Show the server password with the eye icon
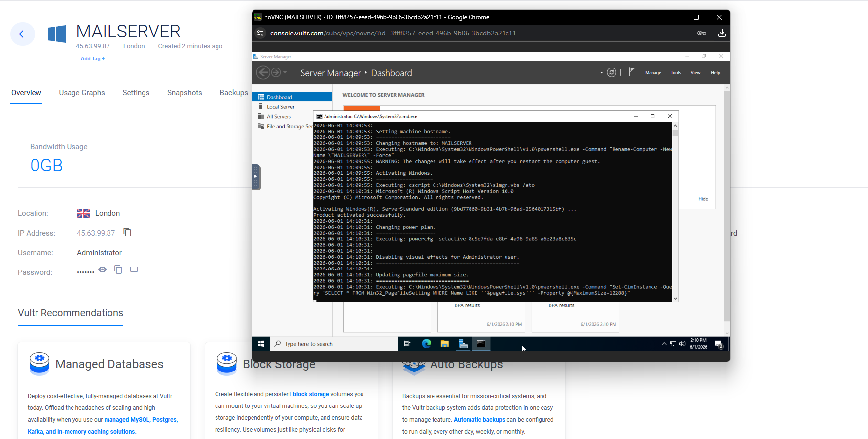This screenshot has width=868, height=439. (x=103, y=270)
